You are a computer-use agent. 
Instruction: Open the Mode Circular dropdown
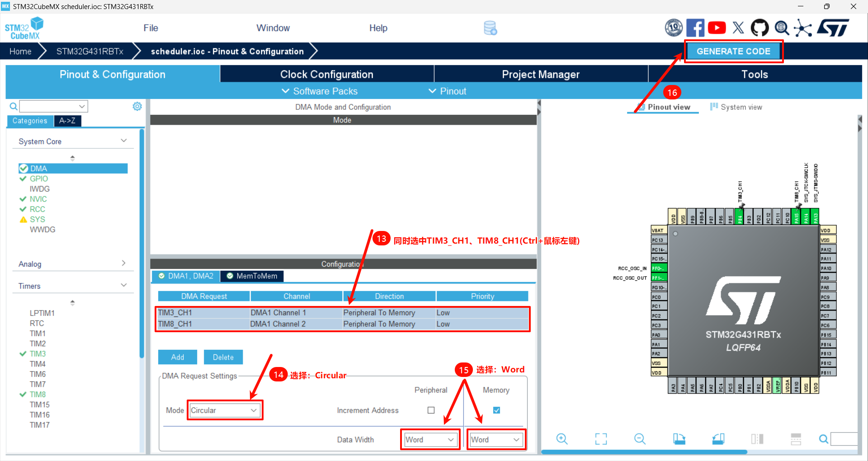pyautogui.click(x=225, y=410)
